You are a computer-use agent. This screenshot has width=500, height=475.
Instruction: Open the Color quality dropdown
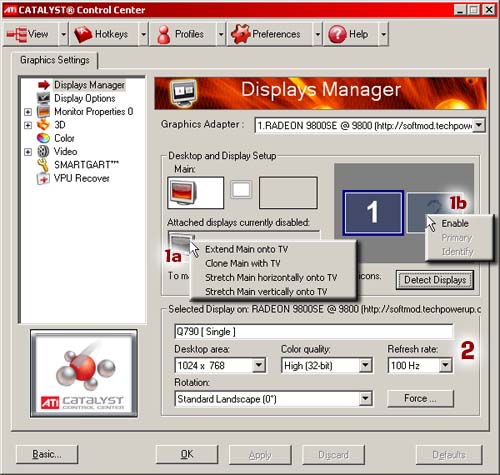pos(366,365)
